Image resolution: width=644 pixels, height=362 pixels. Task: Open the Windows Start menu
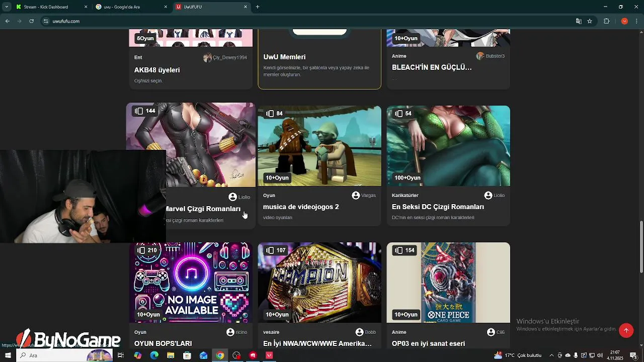pos(8,355)
